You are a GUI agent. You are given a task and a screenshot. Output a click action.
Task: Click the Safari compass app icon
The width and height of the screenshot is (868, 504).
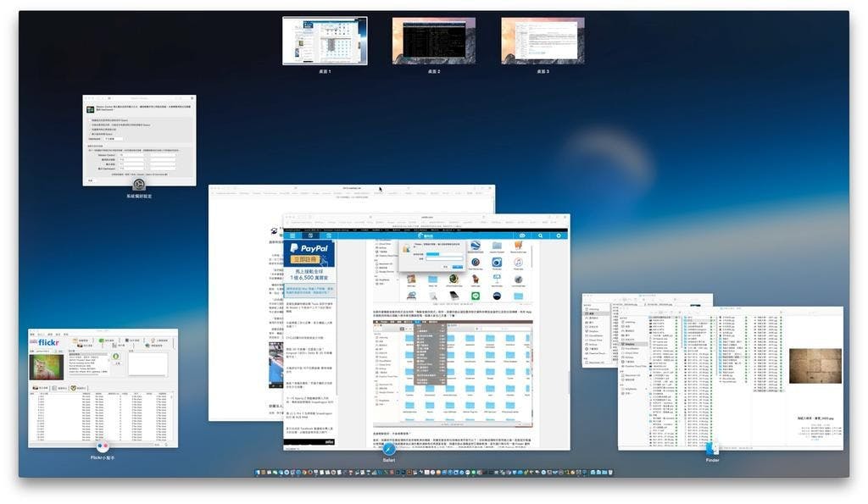[x=389, y=449]
